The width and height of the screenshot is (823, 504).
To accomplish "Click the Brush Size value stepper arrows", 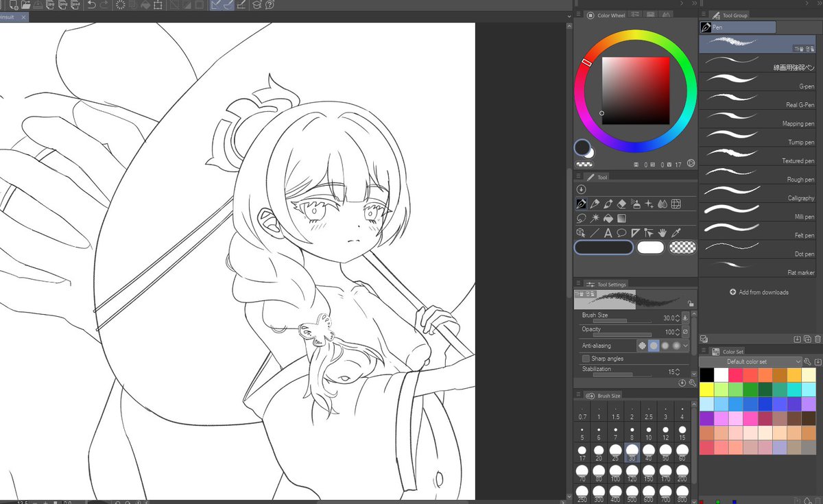I will click(678, 318).
